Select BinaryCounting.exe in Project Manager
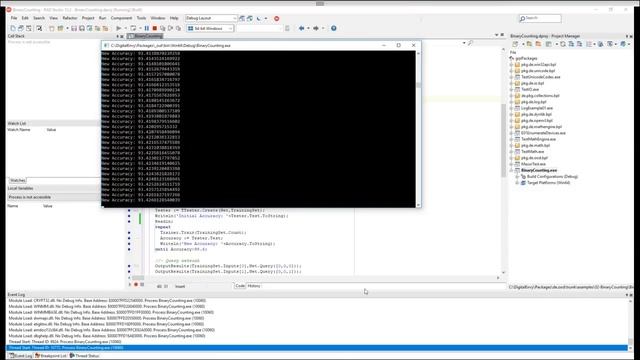 click(x=538, y=170)
